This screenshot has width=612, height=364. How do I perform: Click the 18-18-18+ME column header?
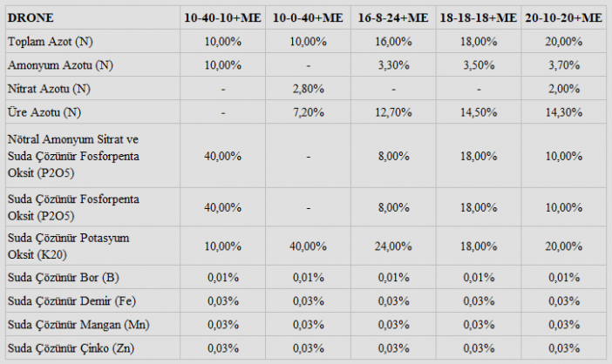[479, 17]
